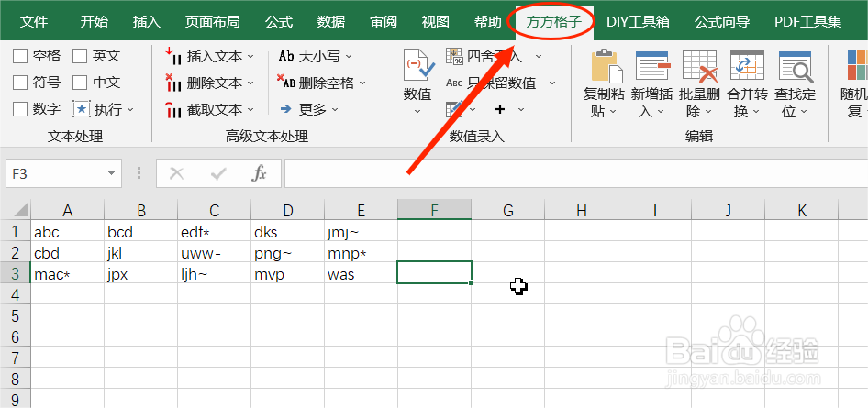868x408 pixels.
Task: Click into the formula bar input
Action: 575,174
